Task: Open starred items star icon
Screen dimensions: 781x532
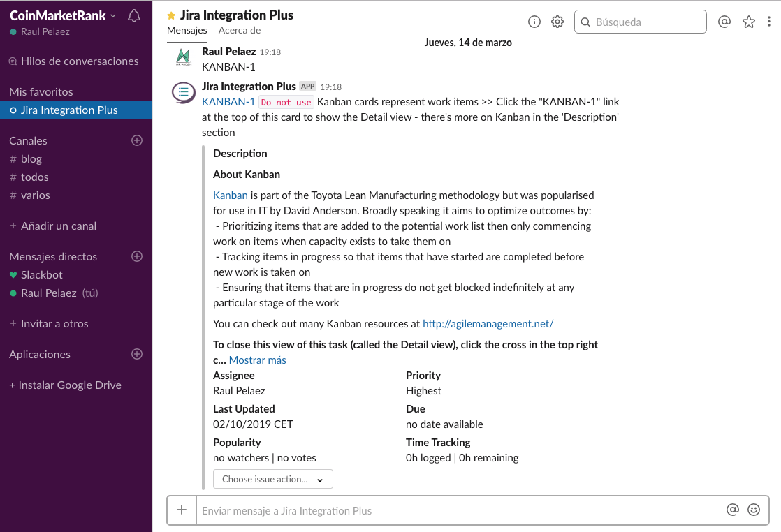Action: 749,22
